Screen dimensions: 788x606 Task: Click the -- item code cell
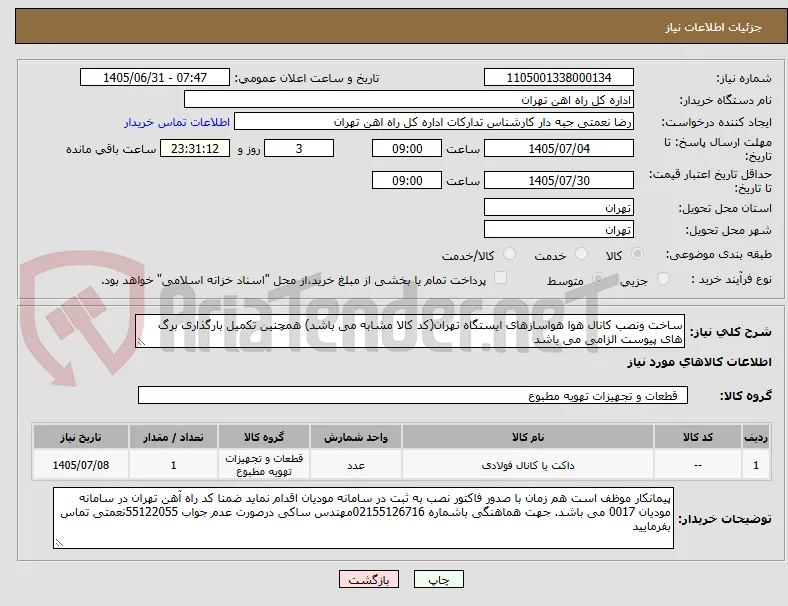coord(698,465)
